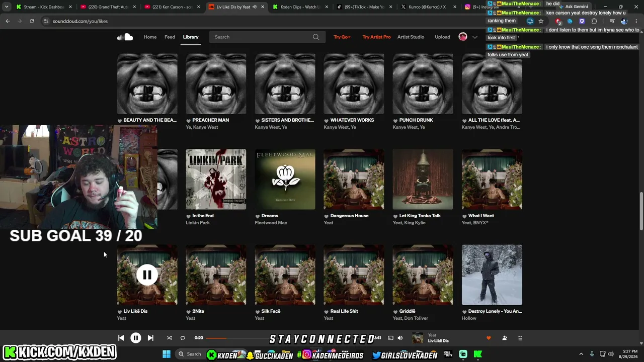Click the pause overlay on the Liv Likë Dis cover
The width and height of the screenshot is (644, 362).
pos(147,275)
